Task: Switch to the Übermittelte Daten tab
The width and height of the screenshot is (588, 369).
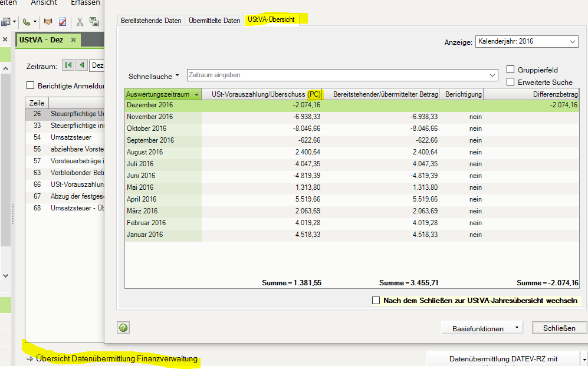Action: [215, 21]
